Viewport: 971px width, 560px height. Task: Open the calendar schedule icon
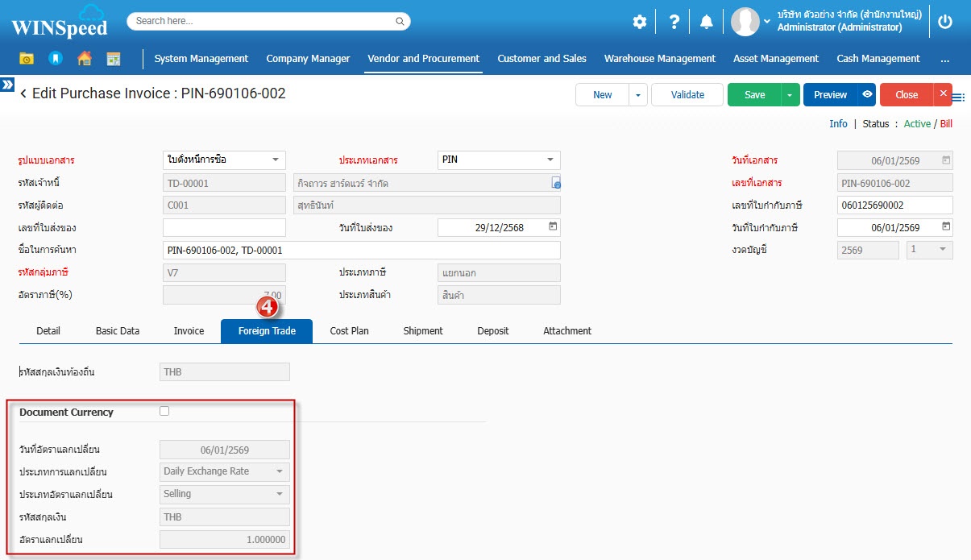[114, 59]
